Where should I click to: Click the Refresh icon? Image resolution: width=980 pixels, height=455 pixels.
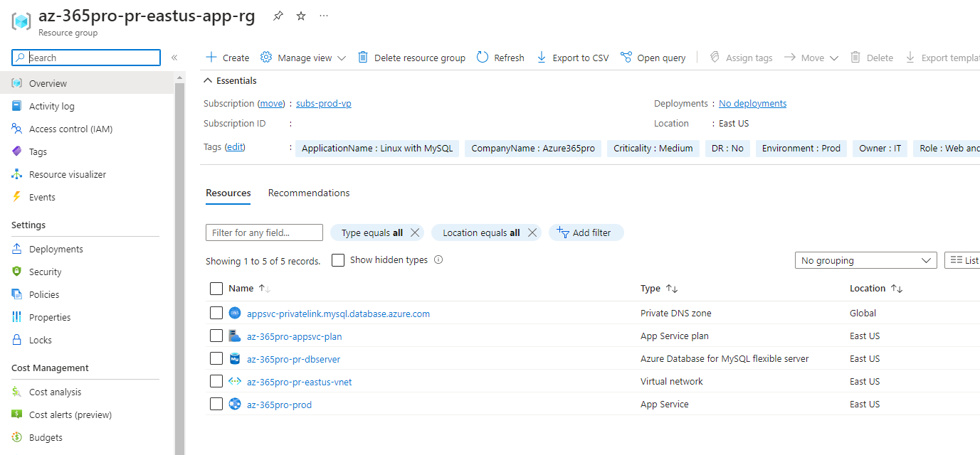[x=483, y=58]
